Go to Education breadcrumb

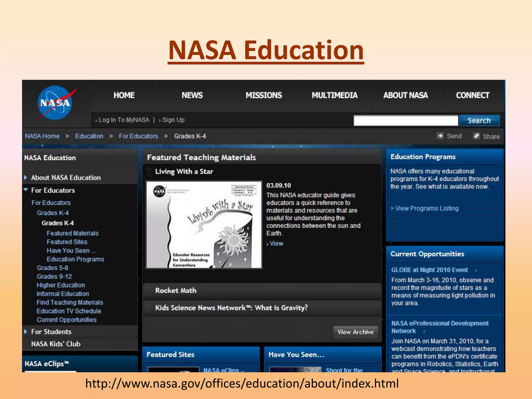(89, 136)
